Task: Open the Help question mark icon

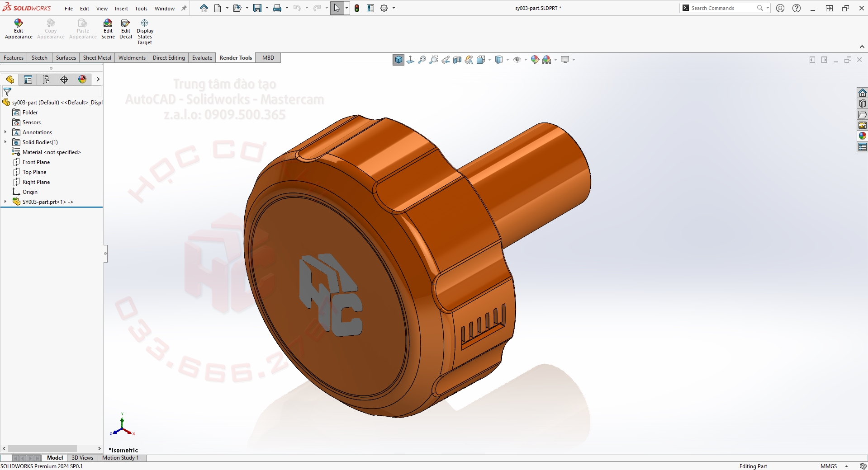Action: pyautogui.click(x=797, y=8)
